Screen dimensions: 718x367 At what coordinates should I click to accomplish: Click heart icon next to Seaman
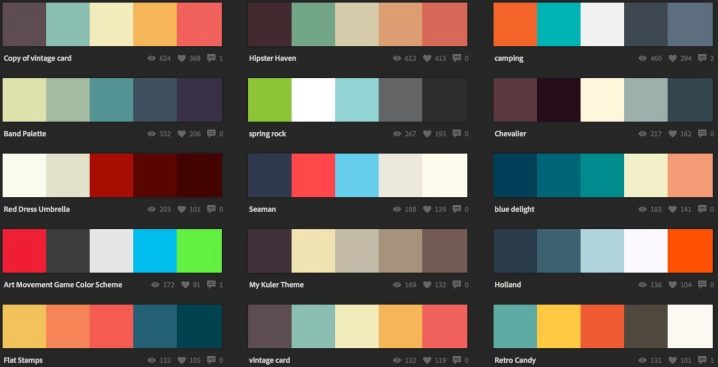tap(427, 209)
